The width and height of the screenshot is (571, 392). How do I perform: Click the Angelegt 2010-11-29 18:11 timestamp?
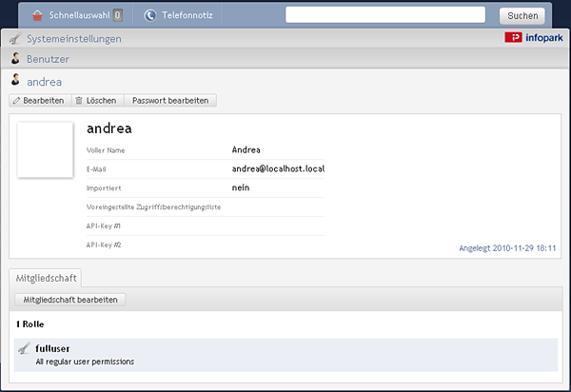(507, 248)
